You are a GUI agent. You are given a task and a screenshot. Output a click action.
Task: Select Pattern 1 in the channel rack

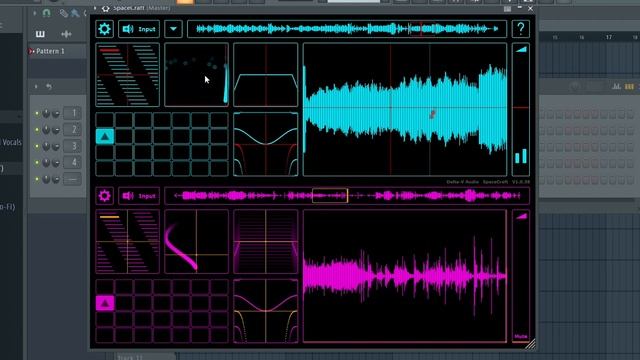(50, 51)
